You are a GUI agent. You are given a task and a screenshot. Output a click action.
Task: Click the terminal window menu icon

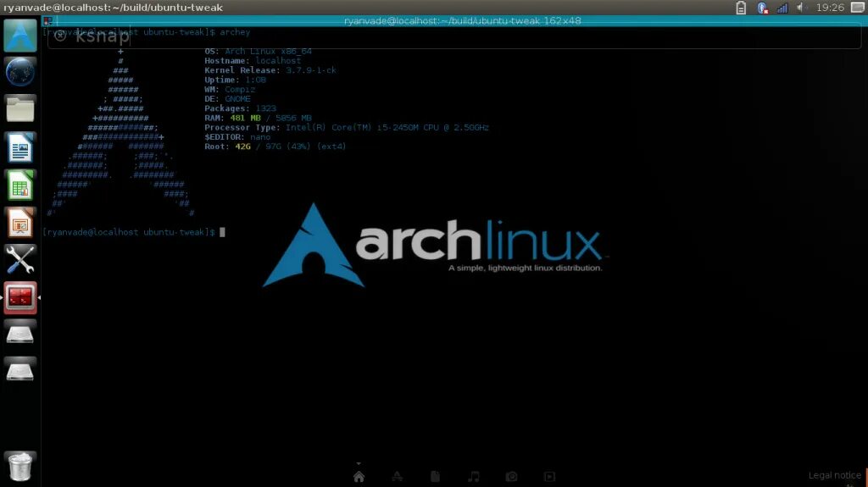coord(48,21)
